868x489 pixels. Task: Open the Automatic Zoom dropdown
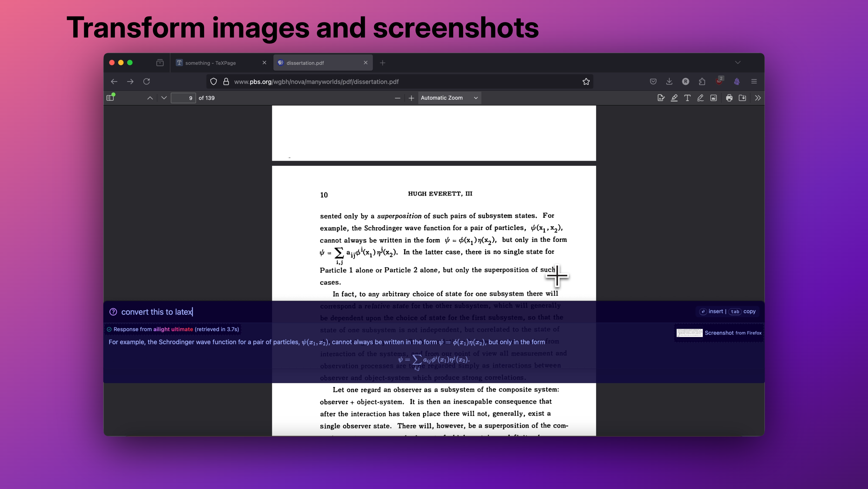(449, 98)
